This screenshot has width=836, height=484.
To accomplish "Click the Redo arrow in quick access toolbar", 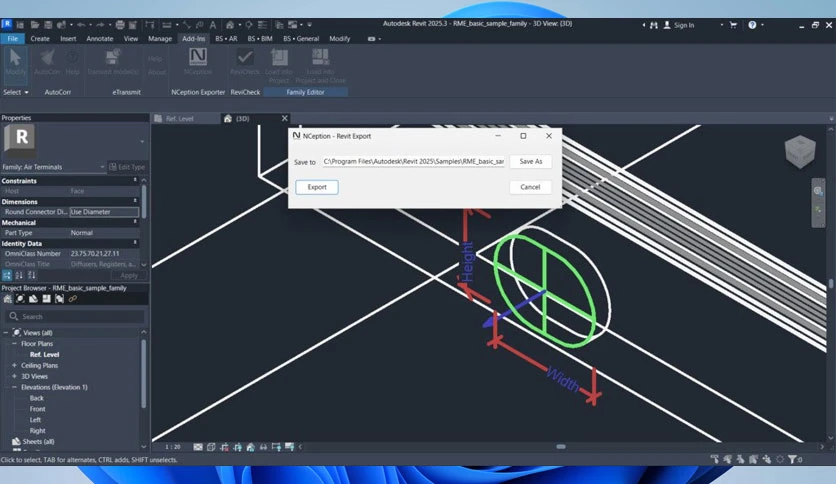I will point(100,25).
